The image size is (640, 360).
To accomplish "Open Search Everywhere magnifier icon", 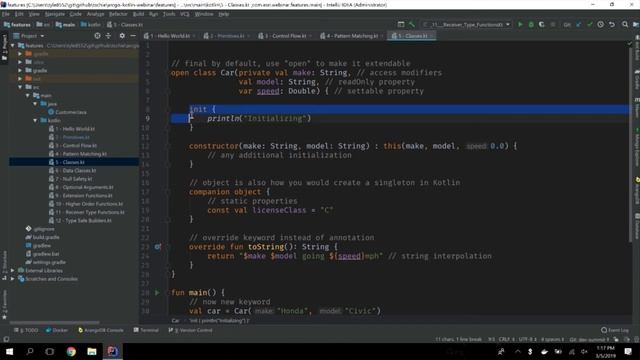I will click(x=625, y=24).
